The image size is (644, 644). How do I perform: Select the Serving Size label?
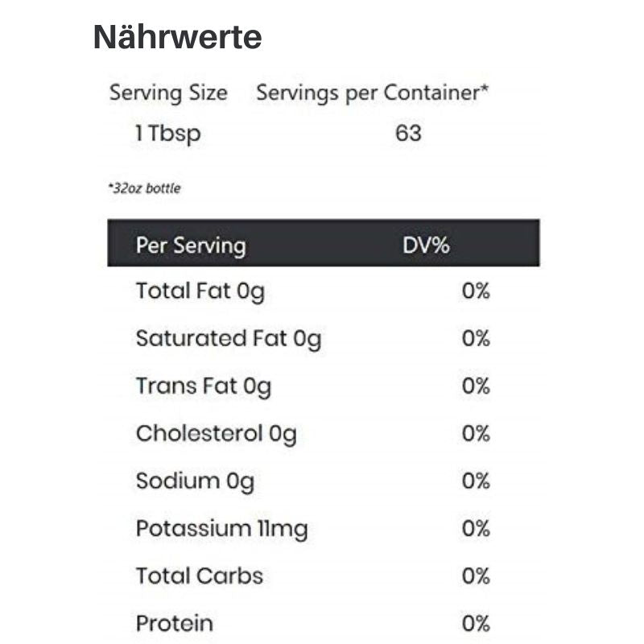168,93
